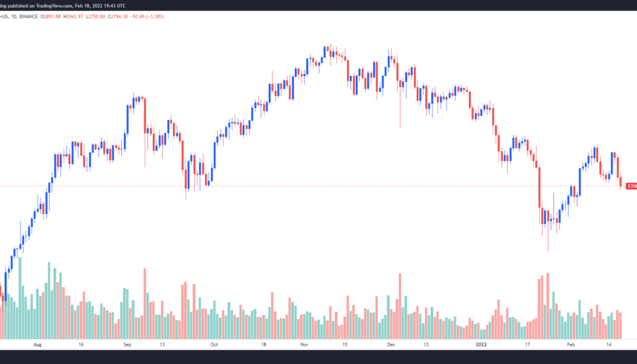637x364 pixels.
Task: Click the Dec label on the time axis
Action: pos(391,345)
